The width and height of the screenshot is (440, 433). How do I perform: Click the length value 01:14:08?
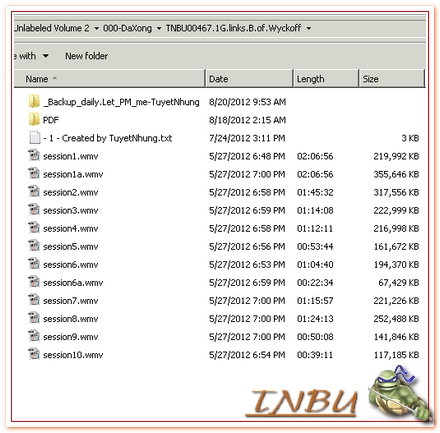[315, 210]
